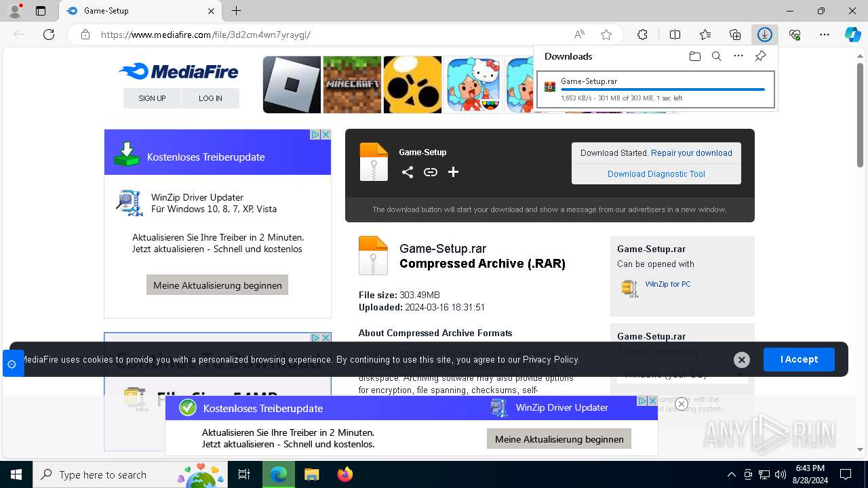
Task: Open File Explorer from the taskbar
Action: 311,474
